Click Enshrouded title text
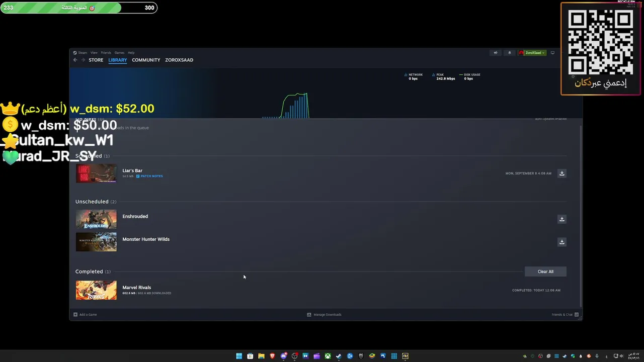The image size is (644, 362). click(135, 216)
